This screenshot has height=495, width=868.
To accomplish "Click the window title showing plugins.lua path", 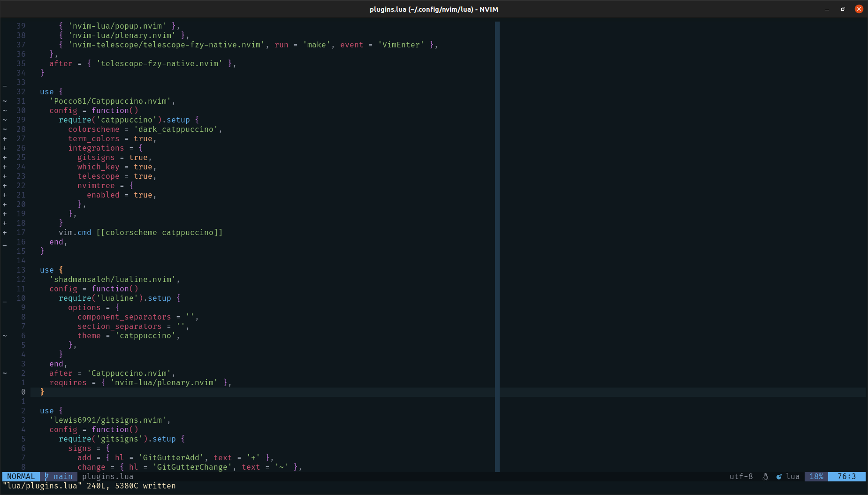I will click(434, 9).
